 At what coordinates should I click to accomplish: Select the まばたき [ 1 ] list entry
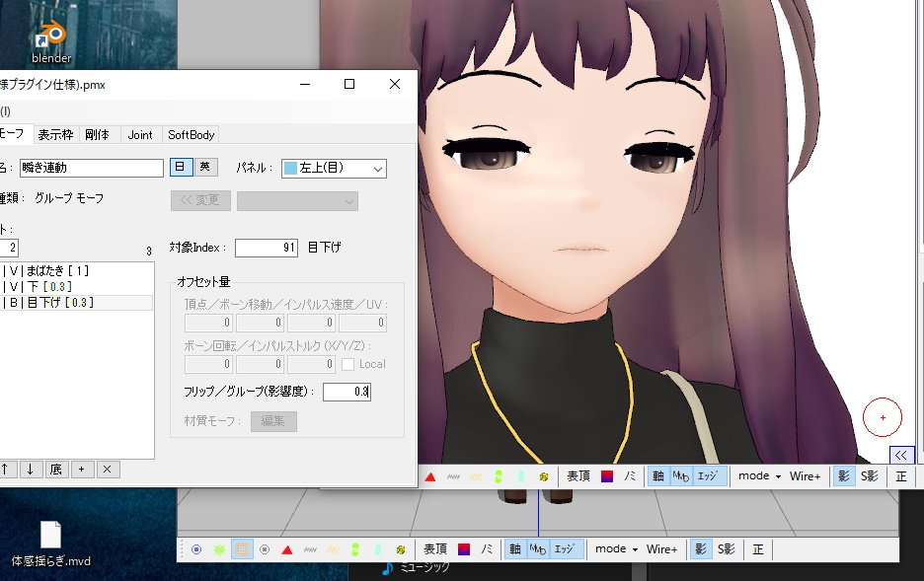(77, 271)
